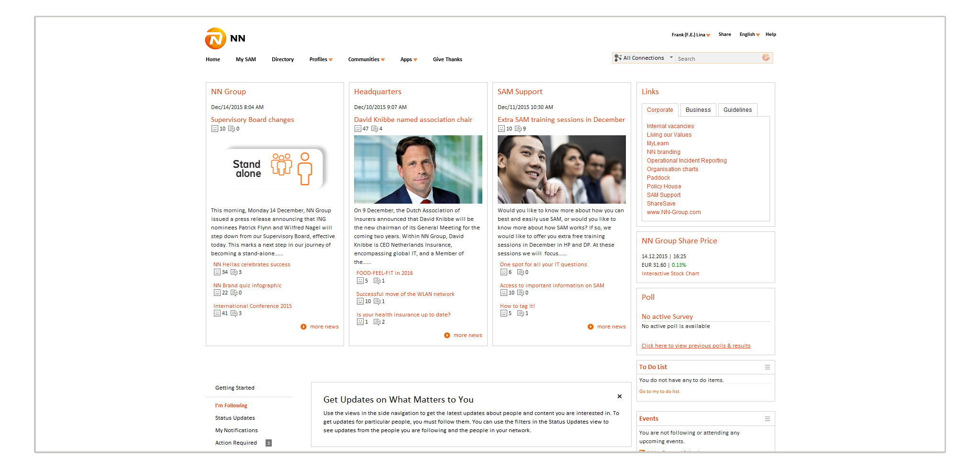Select Status Updates in side navigation
980x469 pixels.
(x=235, y=418)
